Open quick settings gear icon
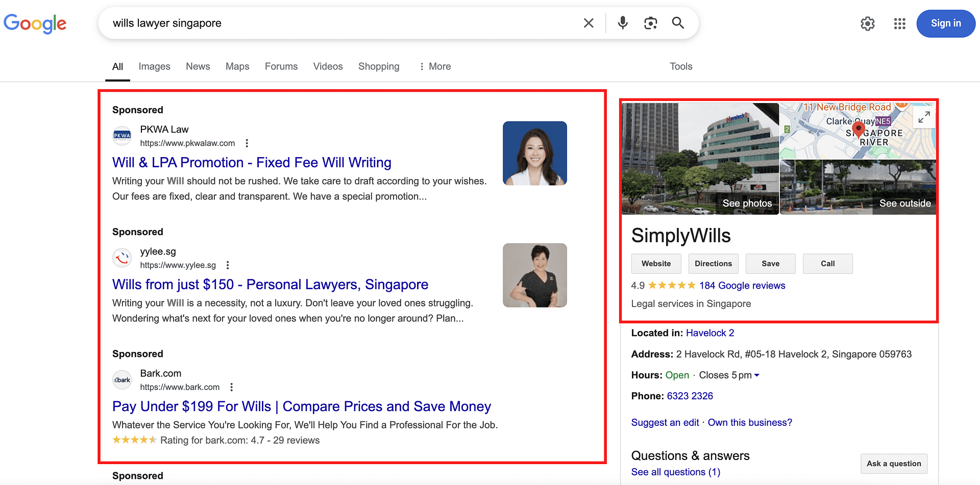Viewport: 980px width, 485px height. coord(868,23)
